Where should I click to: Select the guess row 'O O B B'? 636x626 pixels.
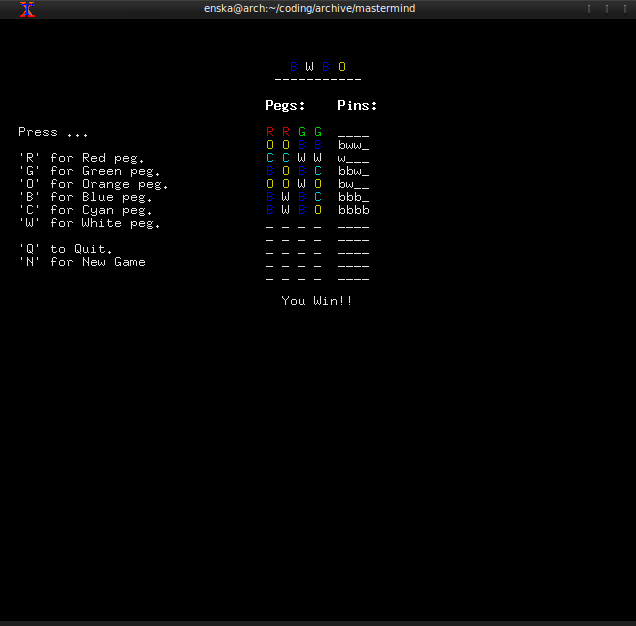coord(294,145)
